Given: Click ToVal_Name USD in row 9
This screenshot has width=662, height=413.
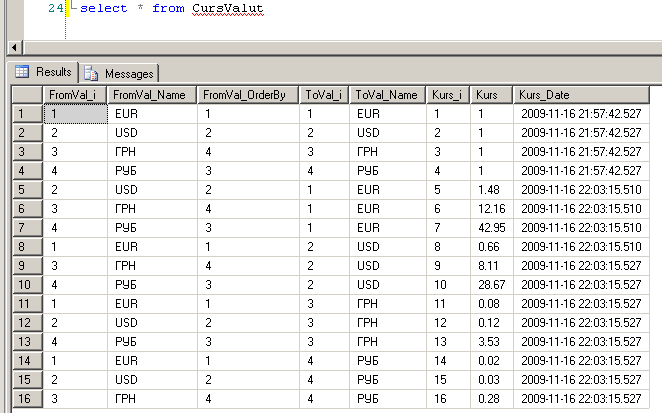Looking at the screenshot, I should [x=368, y=266].
